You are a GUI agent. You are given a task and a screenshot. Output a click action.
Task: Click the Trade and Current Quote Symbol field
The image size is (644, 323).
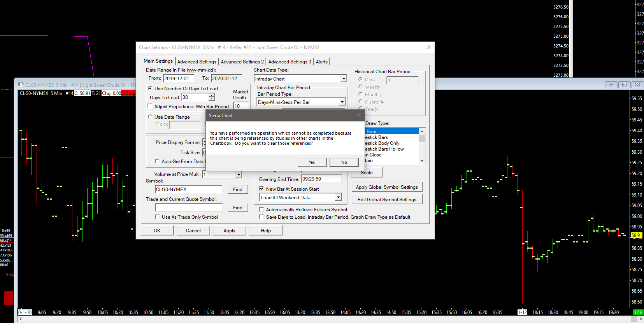[x=189, y=207]
